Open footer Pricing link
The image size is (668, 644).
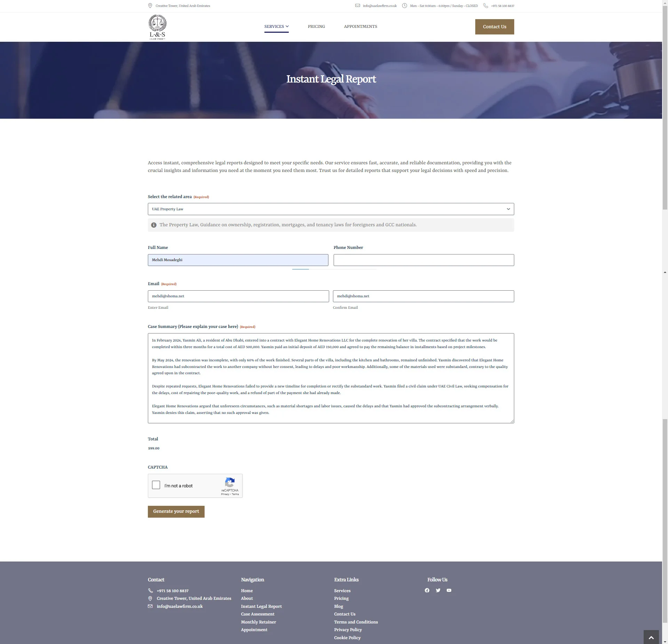click(x=341, y=598)
